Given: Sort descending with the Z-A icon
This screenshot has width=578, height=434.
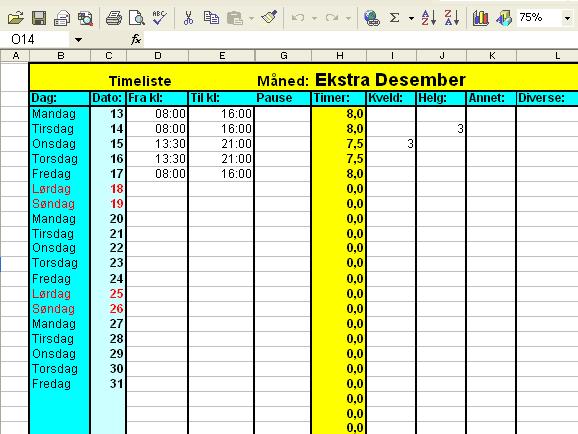Looking at the screenshot, I should click(452, 17).
